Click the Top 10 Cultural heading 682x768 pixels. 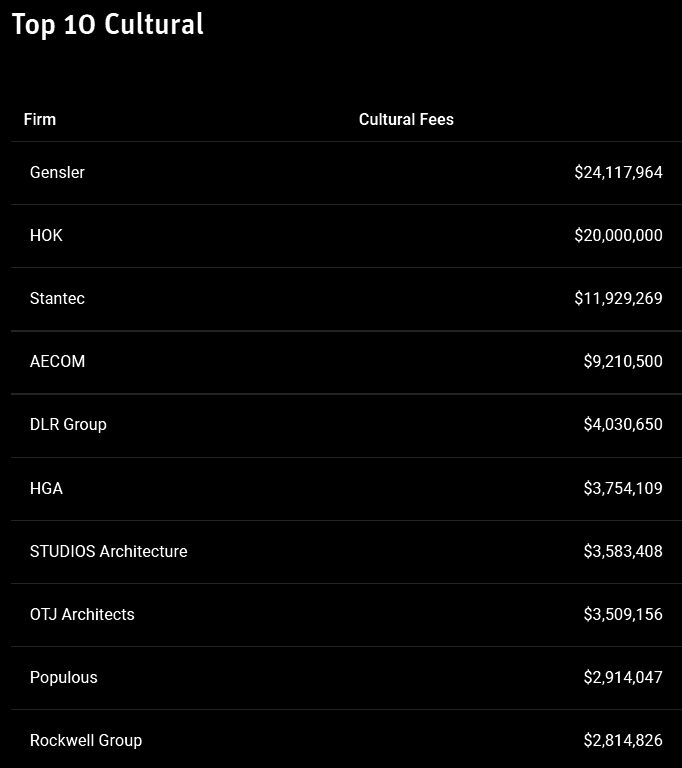click(x=107, y=24)
